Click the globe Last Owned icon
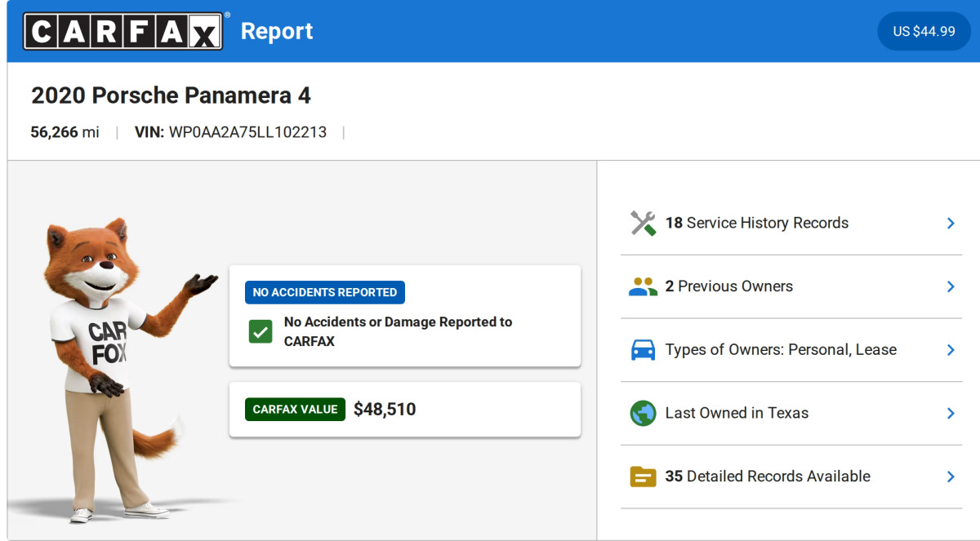 pyautogui.click(x=644, y=413)
